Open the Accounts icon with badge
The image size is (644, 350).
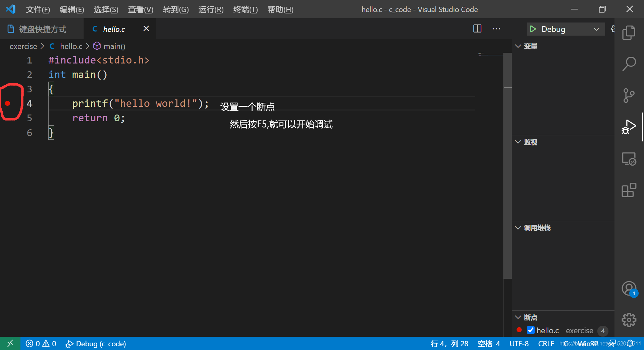(629, 289)
